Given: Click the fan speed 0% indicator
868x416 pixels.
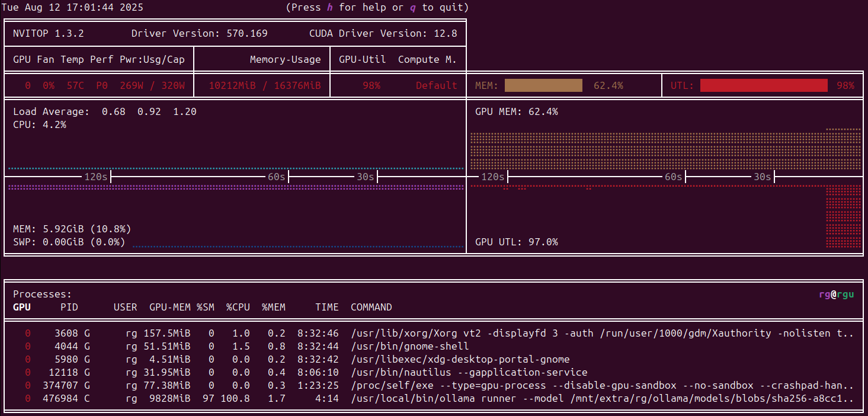Looking at the screenshot, I should (x=49, y=85).
